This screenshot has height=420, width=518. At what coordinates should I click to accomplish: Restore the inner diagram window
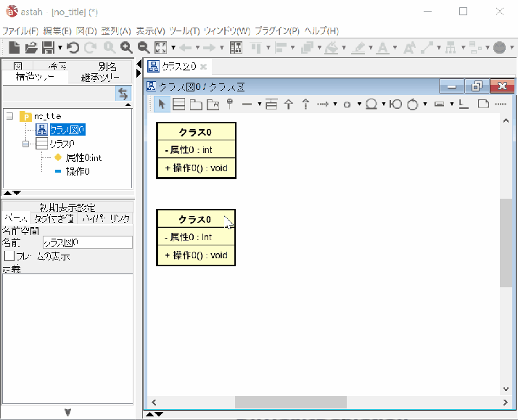click(x=477, y=86)
